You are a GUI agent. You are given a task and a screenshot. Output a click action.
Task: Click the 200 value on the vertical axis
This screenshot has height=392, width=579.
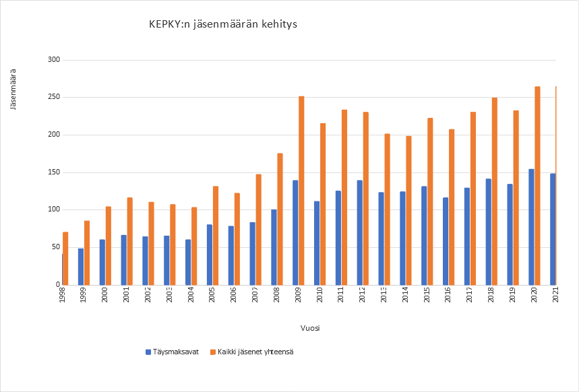coord(54,135)
